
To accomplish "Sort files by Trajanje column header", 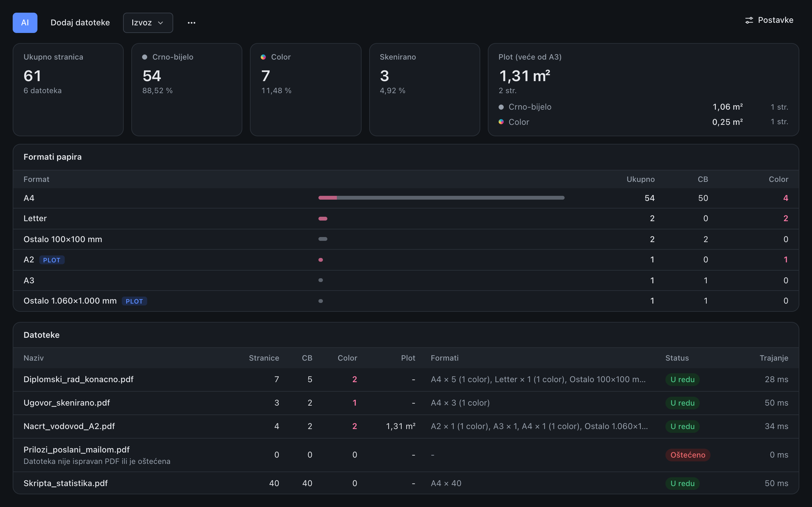I will [x=774, y=358].
